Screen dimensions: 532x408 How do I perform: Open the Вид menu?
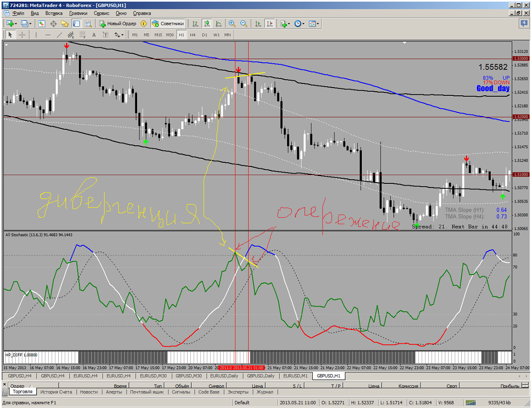point(35,13)
